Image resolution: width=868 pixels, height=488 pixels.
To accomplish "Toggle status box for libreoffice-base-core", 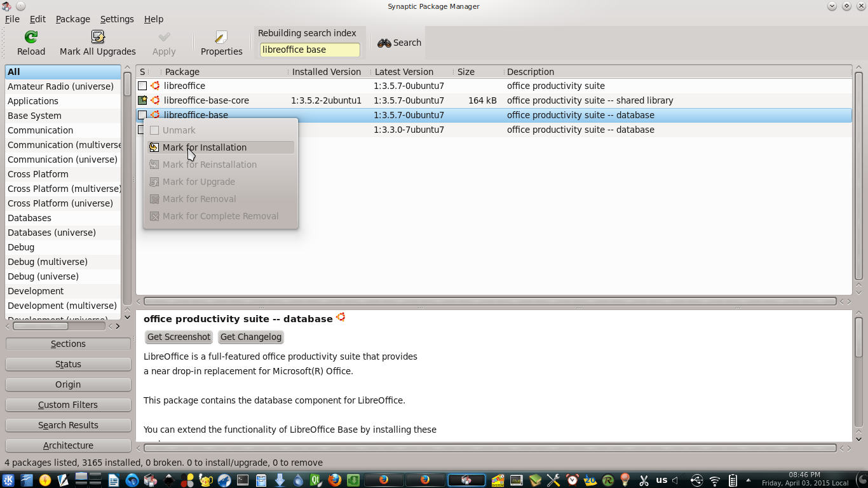I will coord(142,100).
